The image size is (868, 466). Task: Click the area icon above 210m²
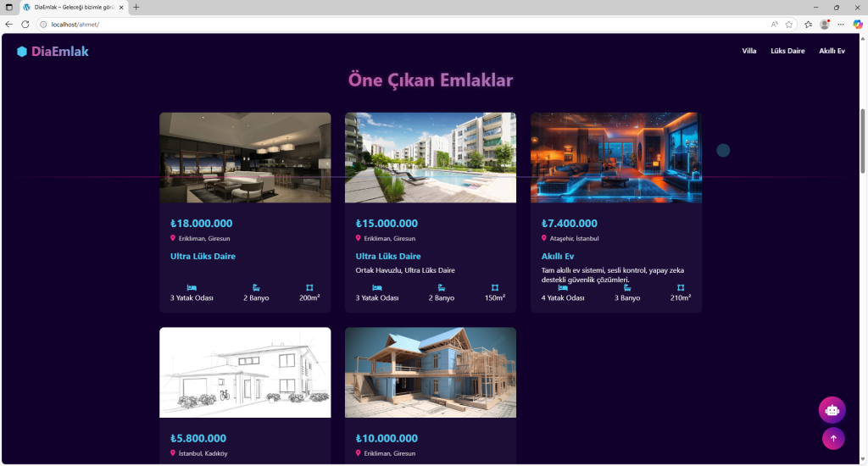681,288
